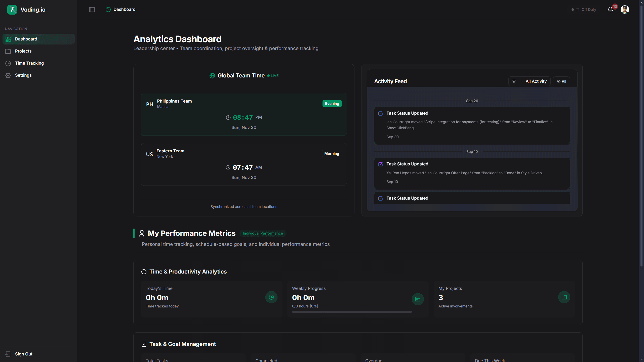Click the Time Tracking clock icon
The image size is (644, 362).
coord(8,63)
